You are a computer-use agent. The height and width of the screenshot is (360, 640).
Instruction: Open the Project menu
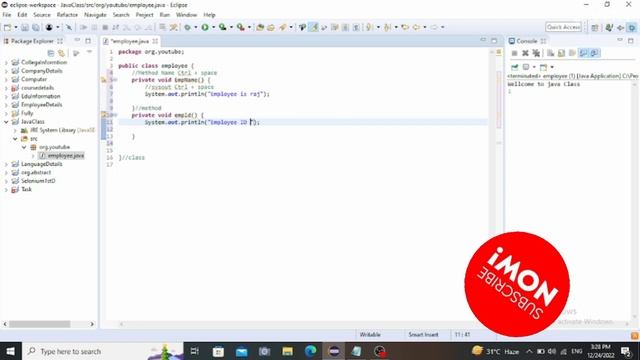click(x=144, y=15)
